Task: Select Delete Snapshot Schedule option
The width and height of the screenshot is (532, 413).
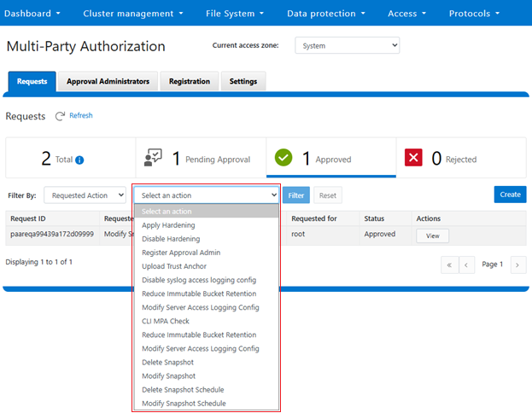Action: [207, 390]
